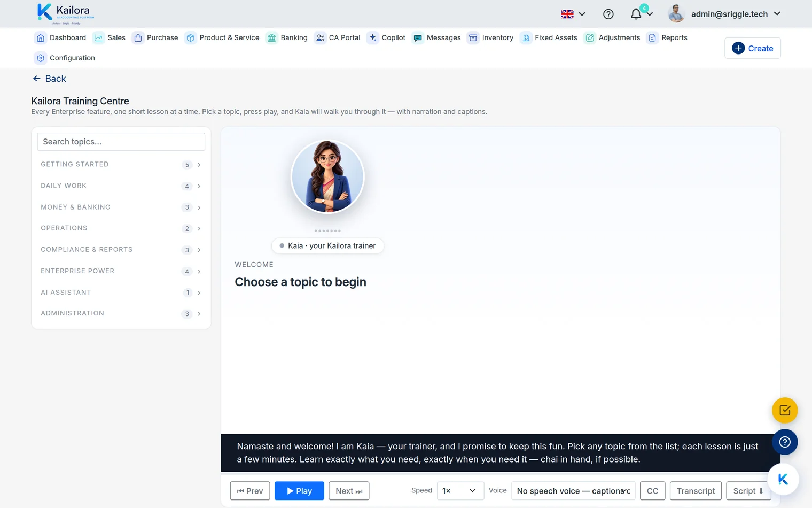This screenshot has height=508, width=812.
Task: Open the help question mark icon in header
Action: coord(608,14)
